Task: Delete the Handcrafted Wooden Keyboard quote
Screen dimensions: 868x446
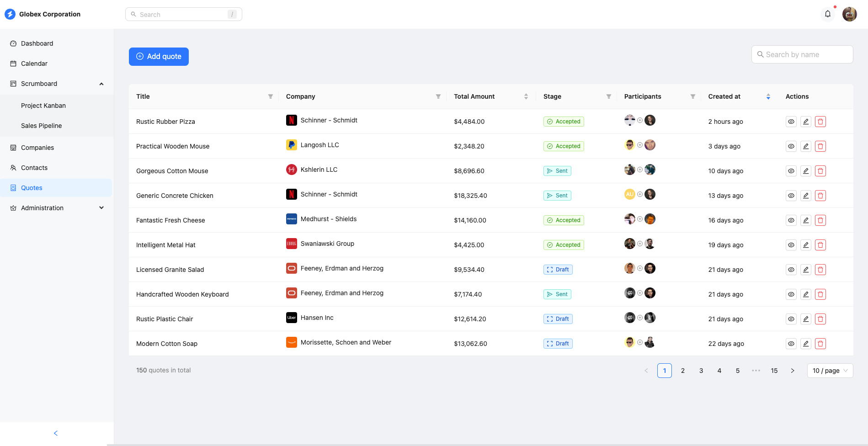Action: pyautogui.click(x=820, y=294)
